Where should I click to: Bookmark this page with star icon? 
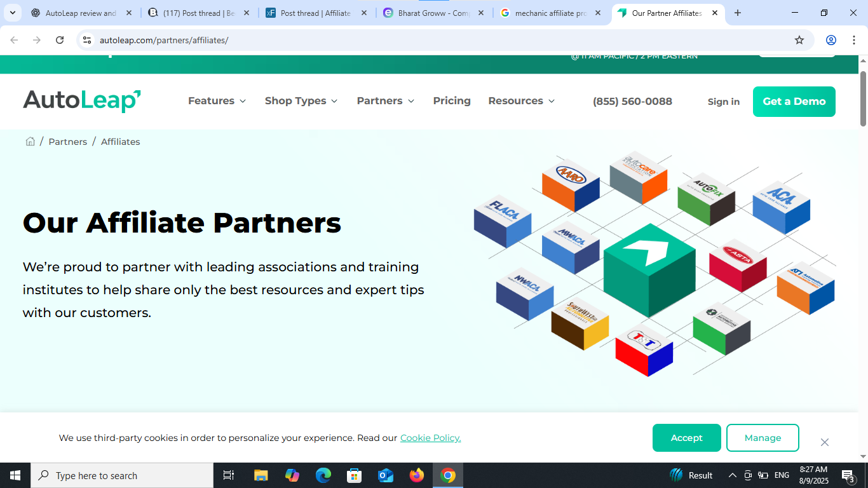[799, 40]
